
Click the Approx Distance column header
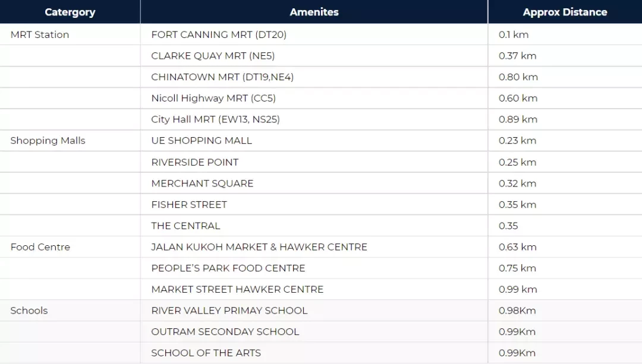(x=565, y=12)
